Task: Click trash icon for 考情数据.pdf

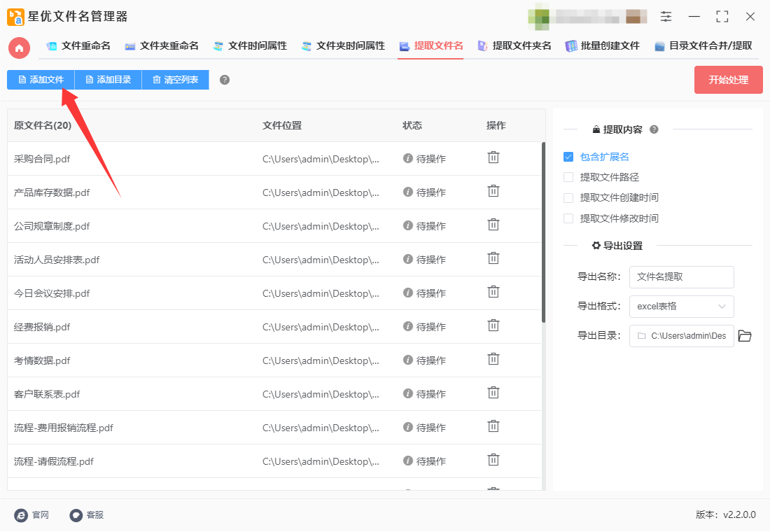Action: (x=493, y=360)
